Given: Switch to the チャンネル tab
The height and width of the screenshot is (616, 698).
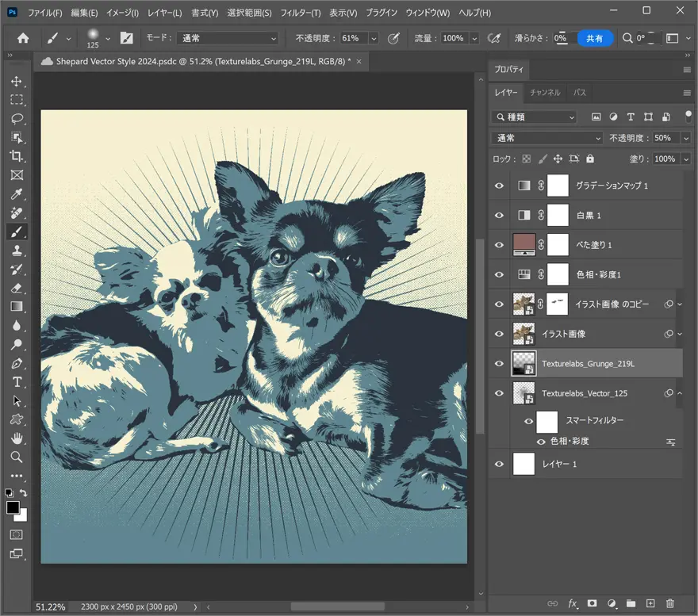Looking at the screenshot, I should click(x=545, y=93).
